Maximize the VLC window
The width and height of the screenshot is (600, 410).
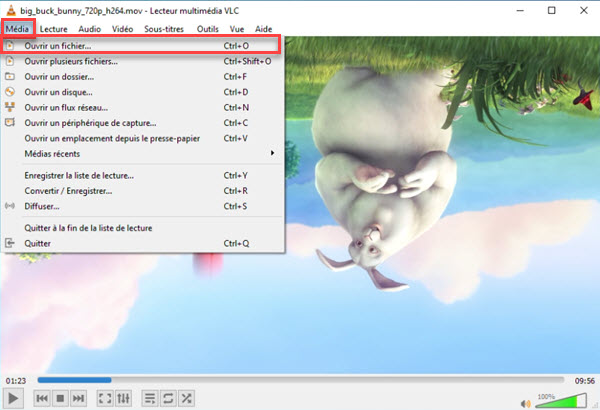pyautogui.click(x=551, y=10)
